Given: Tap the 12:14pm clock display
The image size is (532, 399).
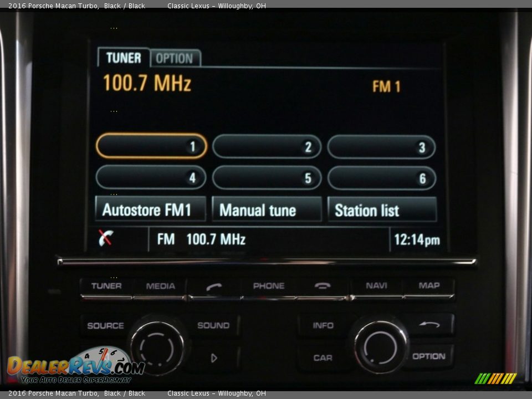Looking at the screenshot, I should coord(417,240).
